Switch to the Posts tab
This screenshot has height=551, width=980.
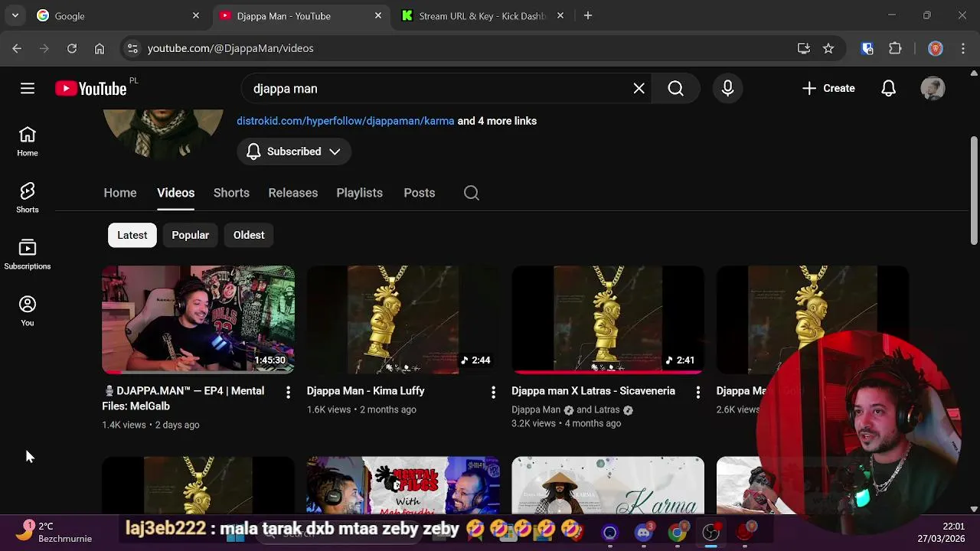[x=420, y=193]
